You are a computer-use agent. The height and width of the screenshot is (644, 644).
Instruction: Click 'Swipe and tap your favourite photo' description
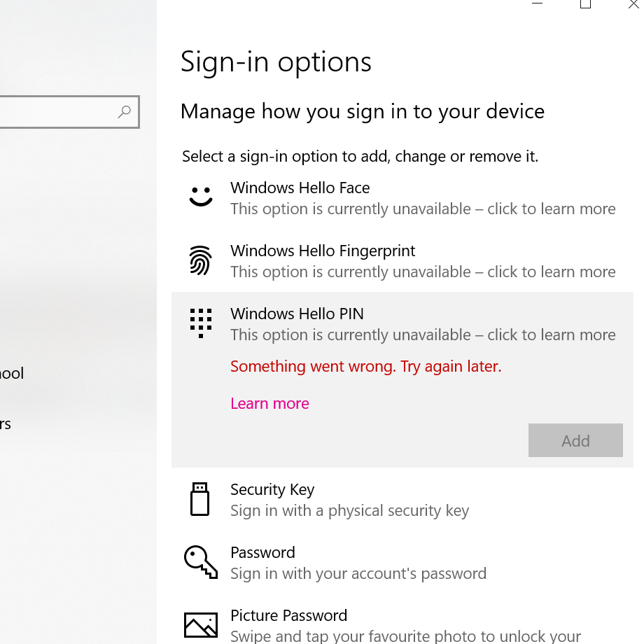coord(406,636)
